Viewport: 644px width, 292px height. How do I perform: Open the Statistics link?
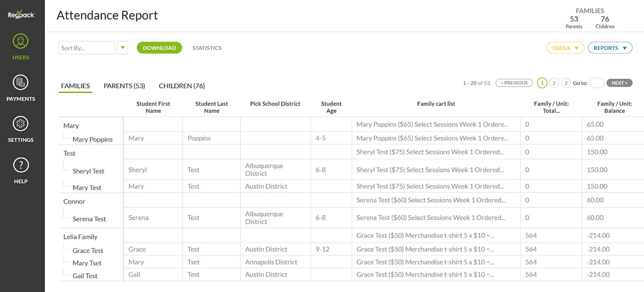click(207, 48)
